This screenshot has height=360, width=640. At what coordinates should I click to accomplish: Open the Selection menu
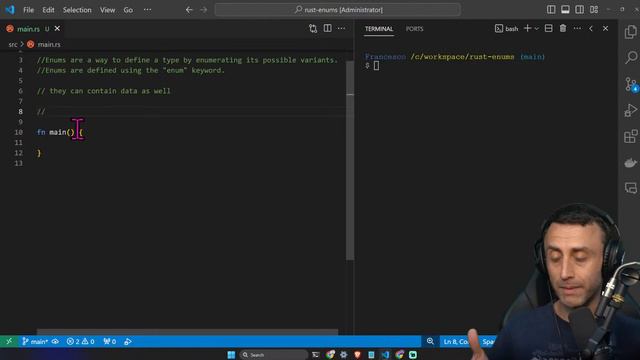coord(77,10)
